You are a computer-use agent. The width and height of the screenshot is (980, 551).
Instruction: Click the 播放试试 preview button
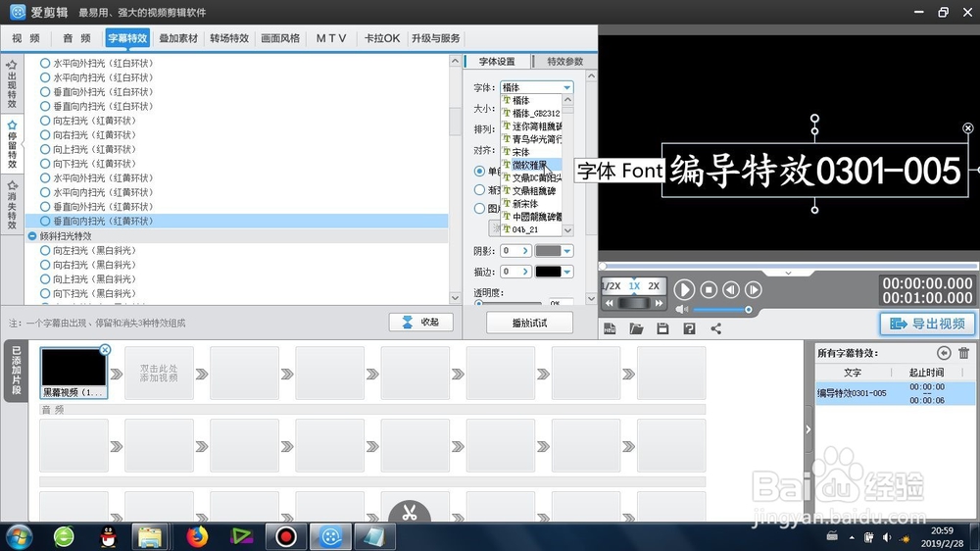click(529, 323)
